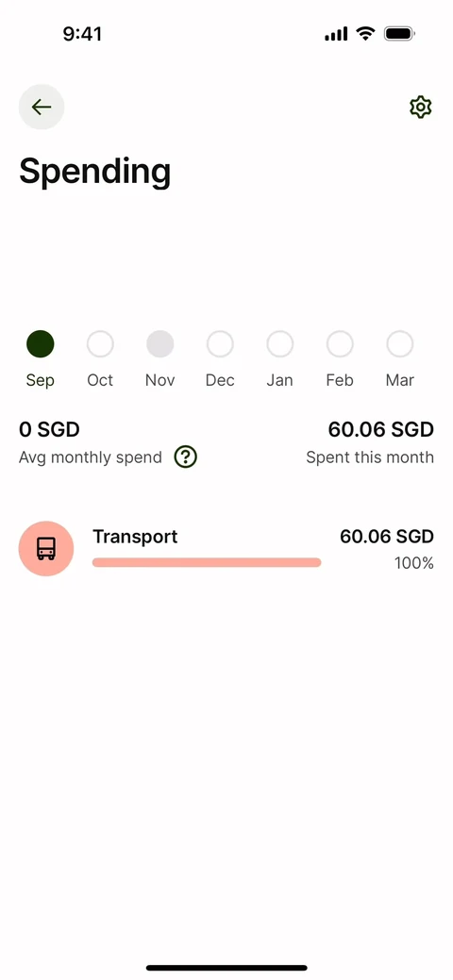
Task: Open spending settings gear icon
Action: coord(421,108)
